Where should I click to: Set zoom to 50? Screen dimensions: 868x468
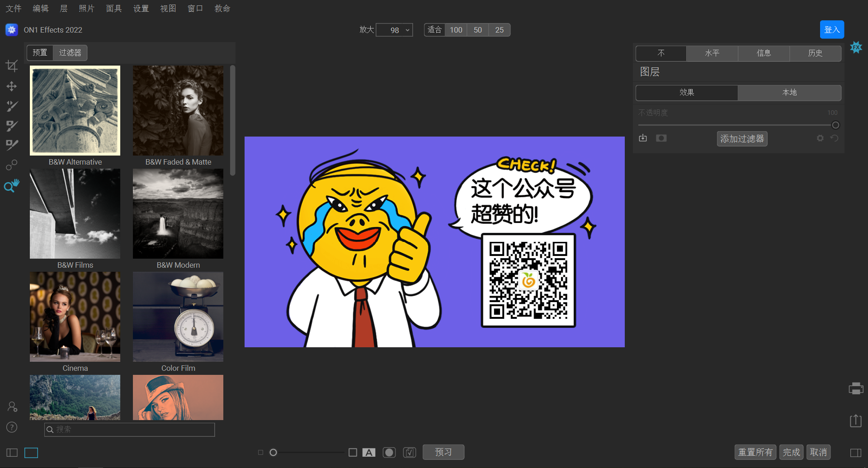pyautogui.click(x=478, y=30)
